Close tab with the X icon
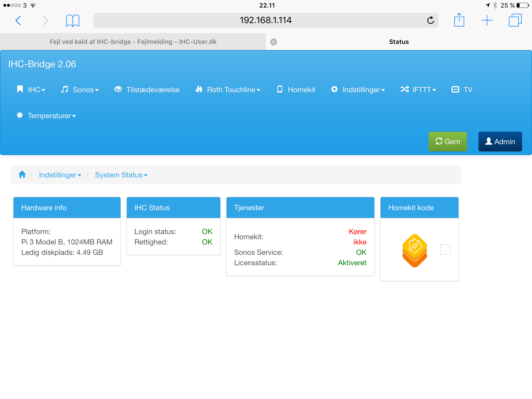The image size is (532, 399). [274, 42]
